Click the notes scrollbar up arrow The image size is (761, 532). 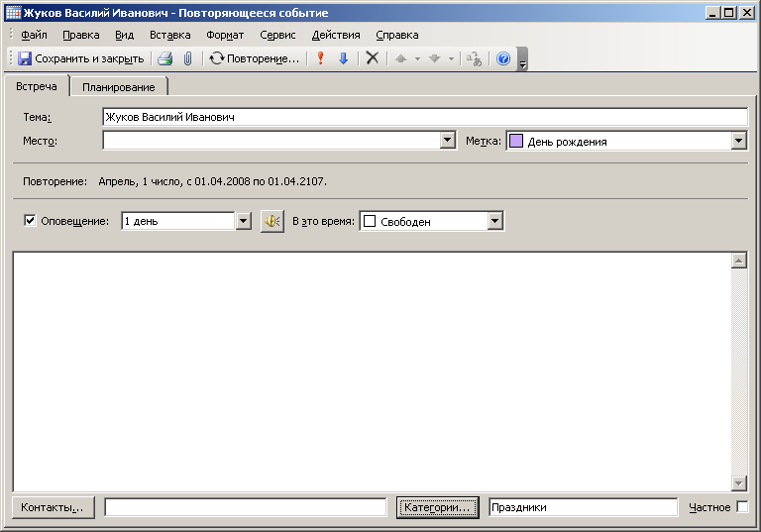click(x=738, y=261)
